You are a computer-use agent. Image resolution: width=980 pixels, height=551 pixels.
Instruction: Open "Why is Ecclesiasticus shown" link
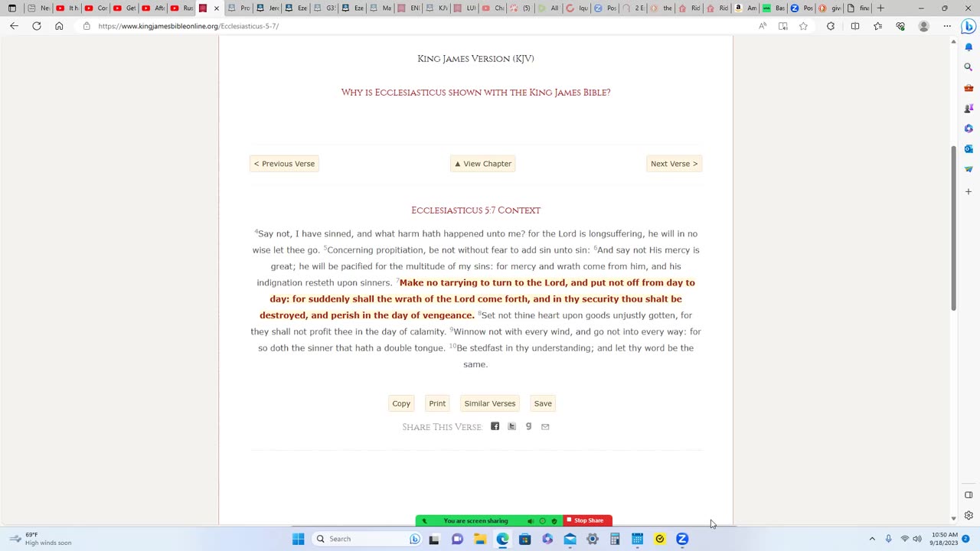pos(475,93)
